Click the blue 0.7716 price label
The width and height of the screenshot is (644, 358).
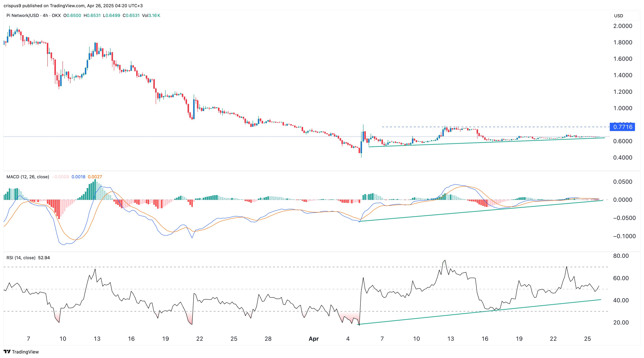click(623, 127)
